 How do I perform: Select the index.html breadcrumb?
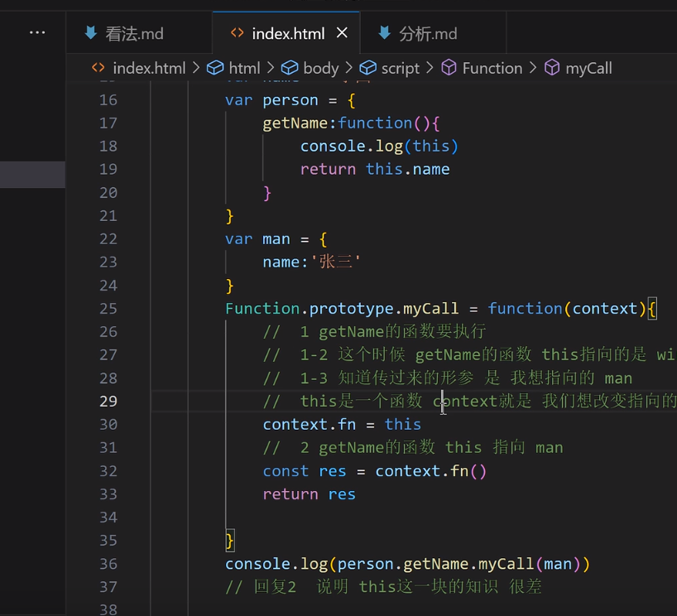point(149,68)
